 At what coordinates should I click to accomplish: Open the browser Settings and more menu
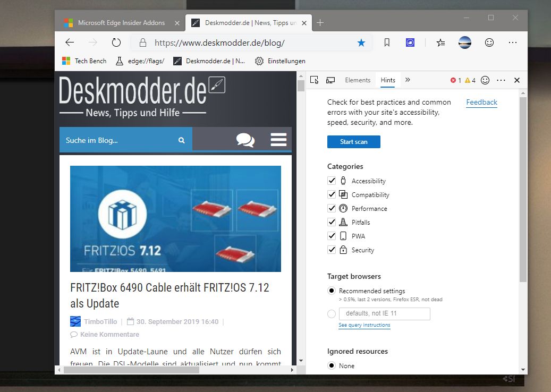click(513, 42)
